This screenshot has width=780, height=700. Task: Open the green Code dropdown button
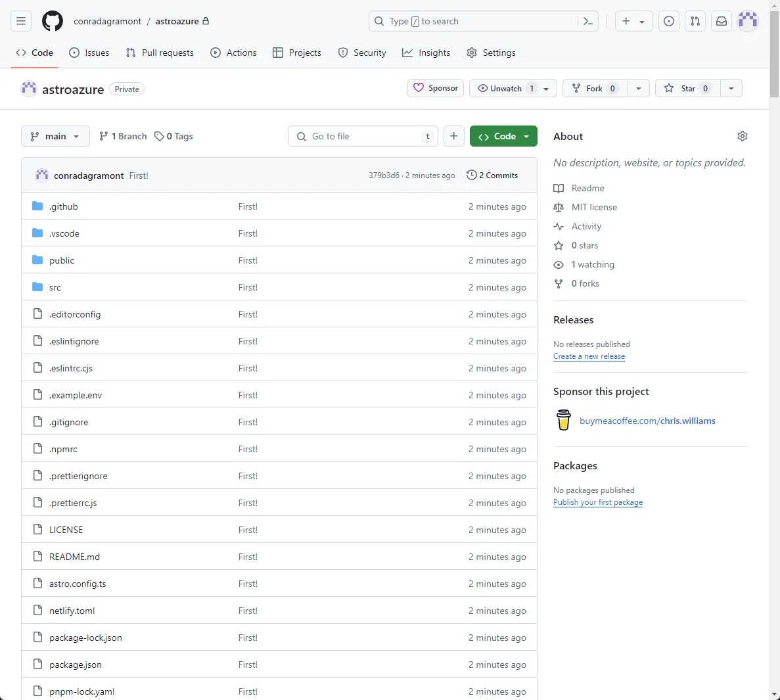[x=503, y=136]
